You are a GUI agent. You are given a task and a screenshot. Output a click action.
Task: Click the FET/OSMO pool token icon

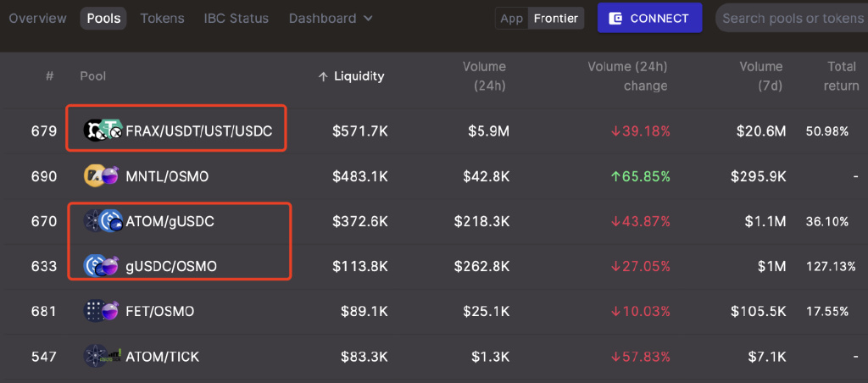(x=102, y=311)
